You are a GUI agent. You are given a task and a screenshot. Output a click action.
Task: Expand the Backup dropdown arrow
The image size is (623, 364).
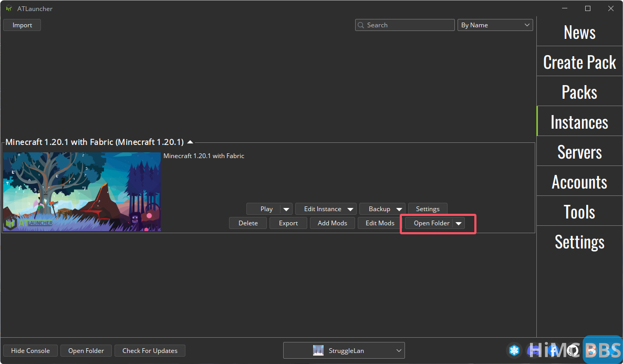(399, 209)
